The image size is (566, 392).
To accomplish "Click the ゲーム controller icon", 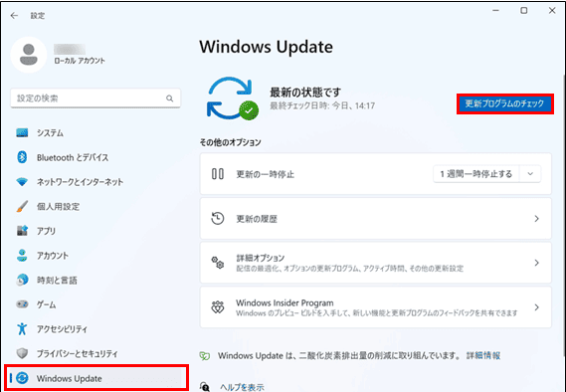I will point(22,304).
